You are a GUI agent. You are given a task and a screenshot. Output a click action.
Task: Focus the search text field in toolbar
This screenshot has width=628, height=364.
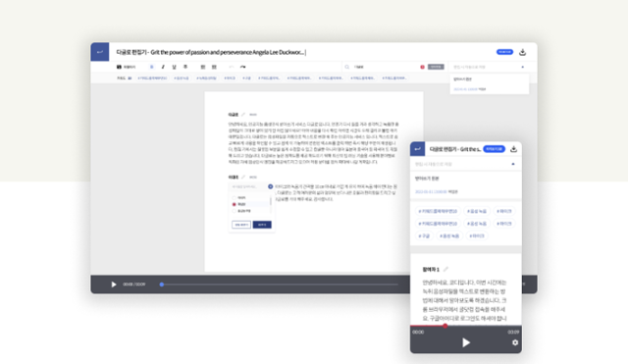click(385, 67)
